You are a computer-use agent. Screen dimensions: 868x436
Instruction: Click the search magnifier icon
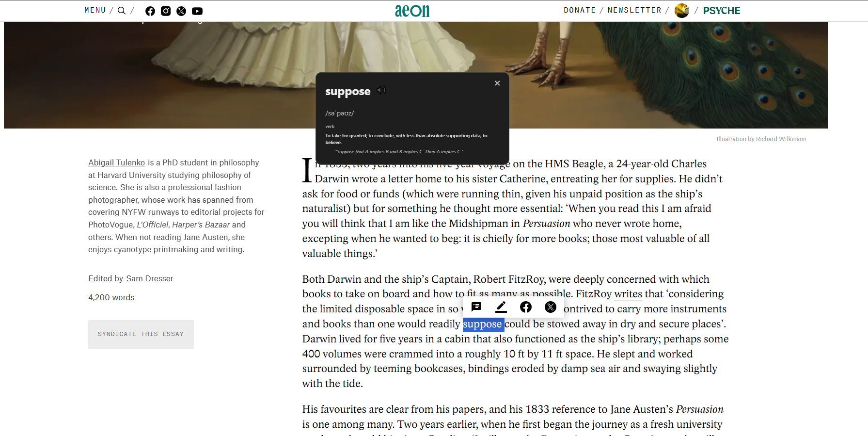(x=122, y=10)
